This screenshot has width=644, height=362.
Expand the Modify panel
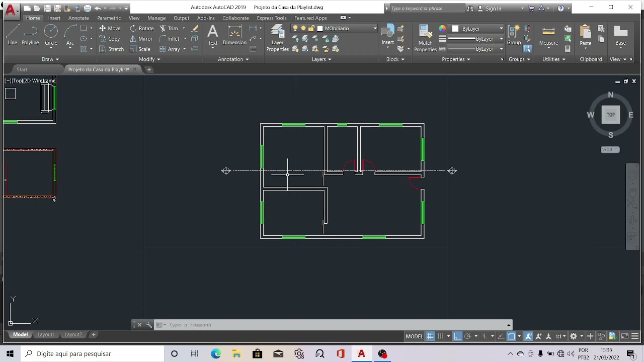click(x=149, y=59)
